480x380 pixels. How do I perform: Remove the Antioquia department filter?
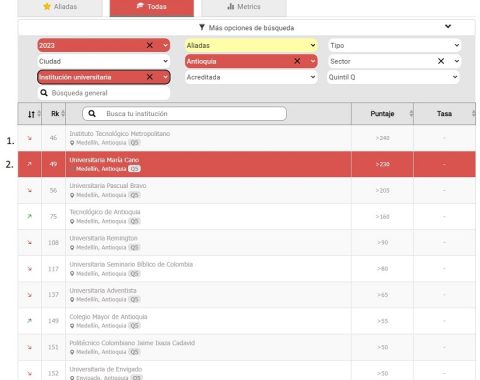click(297, 61)
